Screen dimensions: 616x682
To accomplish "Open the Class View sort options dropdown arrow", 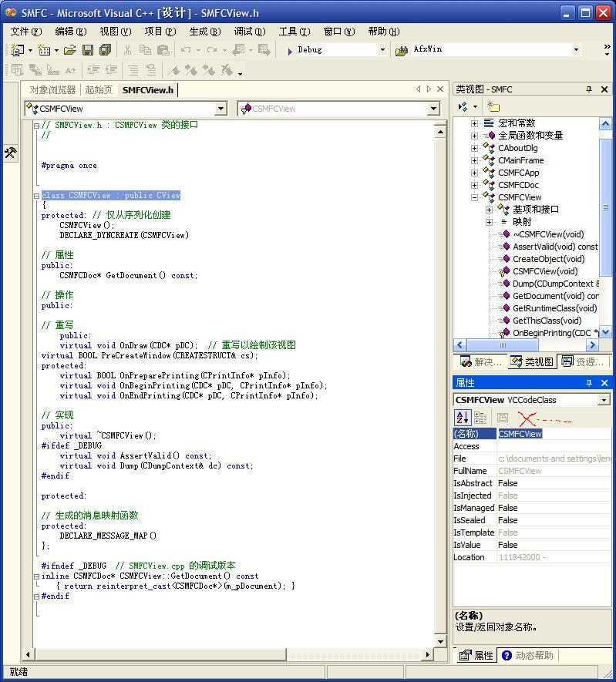I will 475,106.
